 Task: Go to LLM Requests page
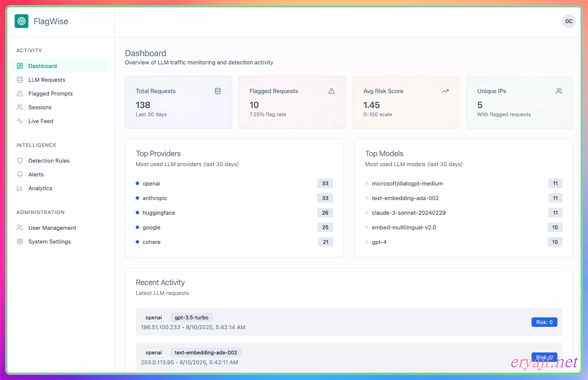click(x=59, y=80)
